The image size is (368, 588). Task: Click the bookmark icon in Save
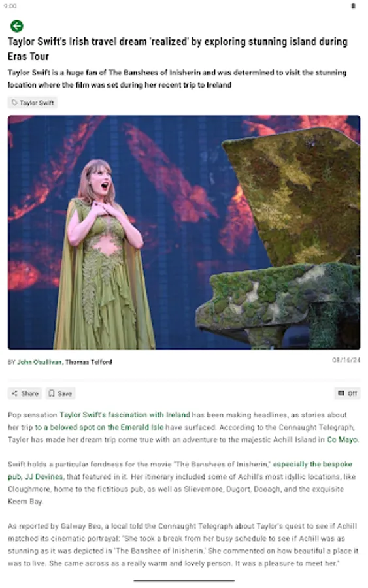click(x=52, y=393)
